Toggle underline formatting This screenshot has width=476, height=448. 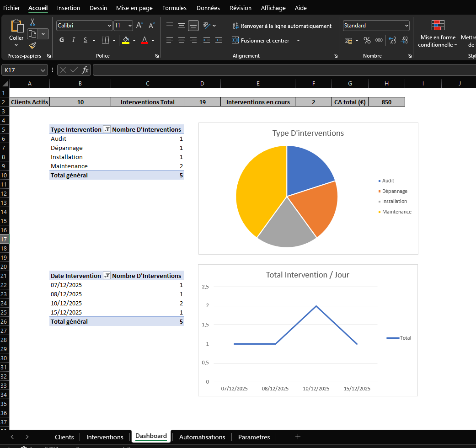point(85,40)
